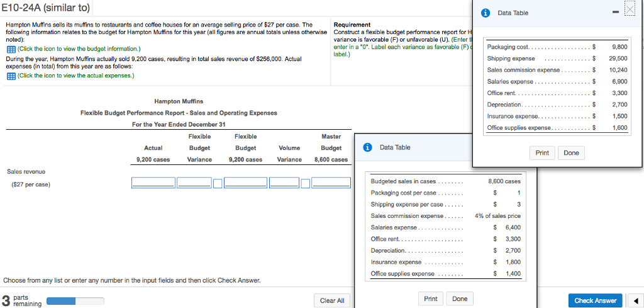This screenshot has height=308, width=644.
Task: Click the budgeted Salaries expense value 6,400
Action: pos(512,227)
